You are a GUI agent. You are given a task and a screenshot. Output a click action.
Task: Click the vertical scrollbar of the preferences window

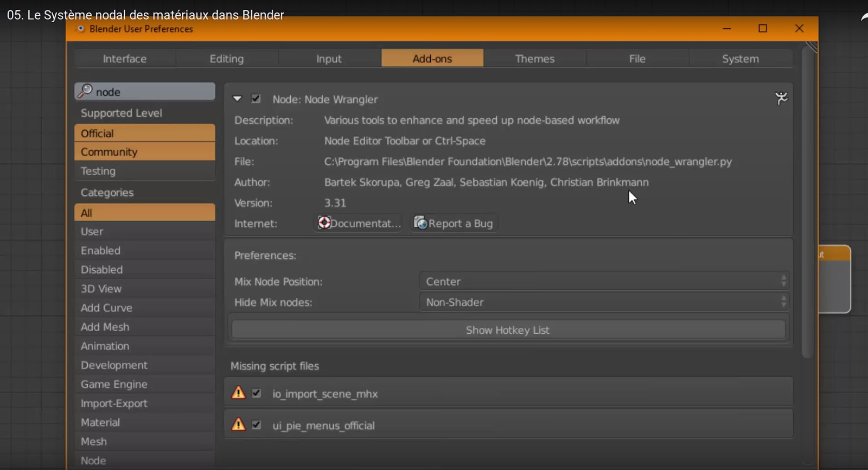pos(807,204)
